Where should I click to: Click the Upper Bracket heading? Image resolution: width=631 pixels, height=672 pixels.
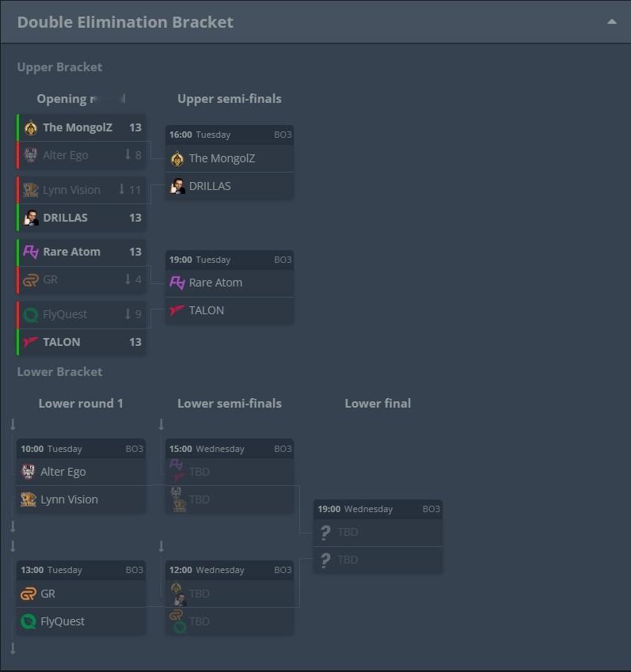[59, 67]
